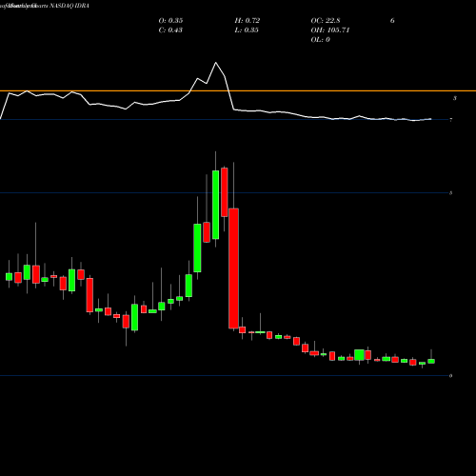Click the peak of the white indicator line

(216, 63)
